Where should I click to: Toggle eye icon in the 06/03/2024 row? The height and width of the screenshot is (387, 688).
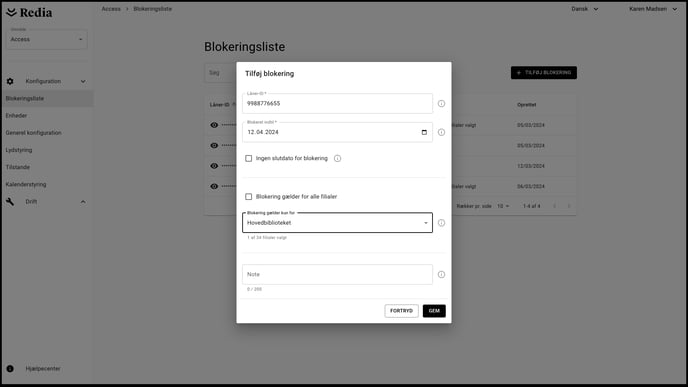pyautogui.click(x=214, y=186)
